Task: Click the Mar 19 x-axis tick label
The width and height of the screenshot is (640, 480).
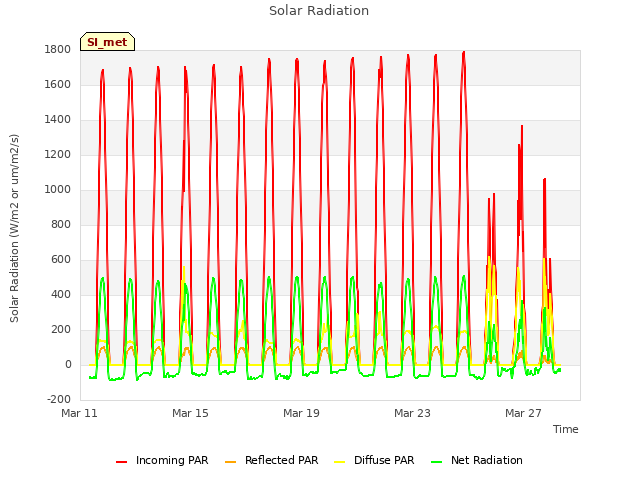Action: [x=301, y=413]
